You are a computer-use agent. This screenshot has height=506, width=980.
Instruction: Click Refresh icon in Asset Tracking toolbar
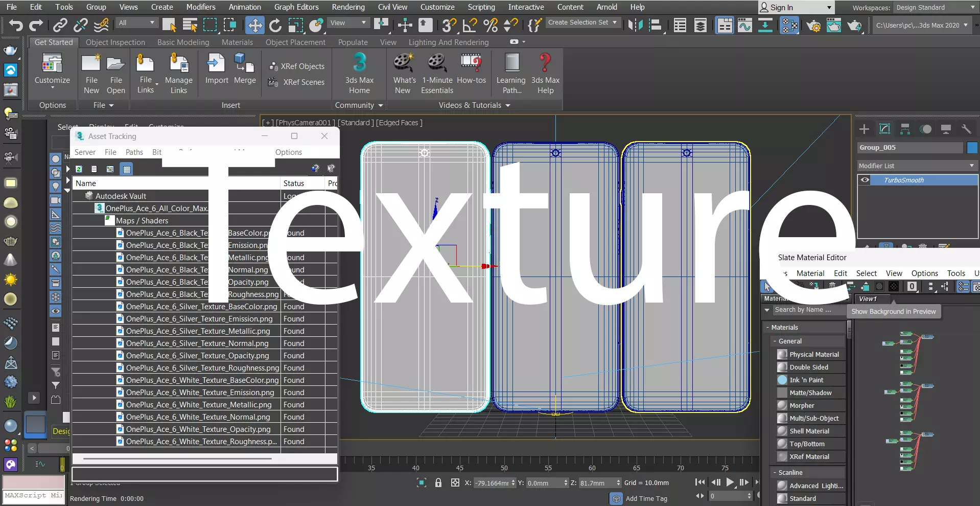(79, 169)
